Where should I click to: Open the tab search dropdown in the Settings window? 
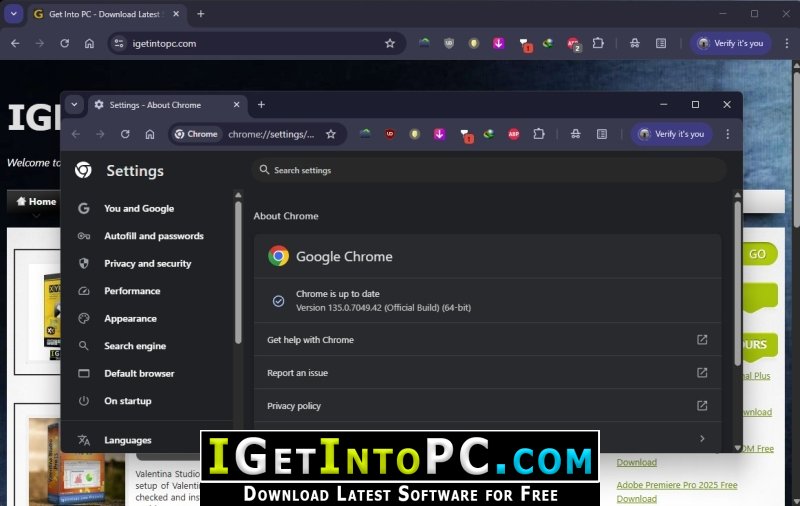click(x=74, y=105)
